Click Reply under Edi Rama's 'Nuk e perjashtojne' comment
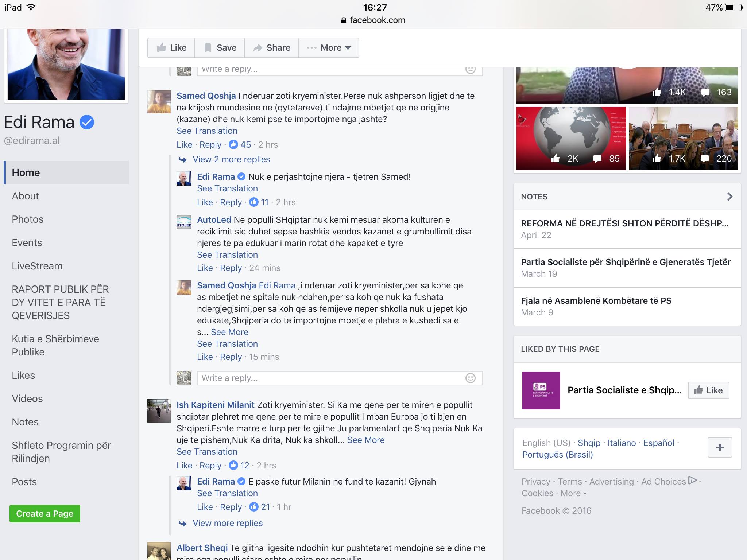The width and height of the screenshot is (747, 560). [231, 202]
